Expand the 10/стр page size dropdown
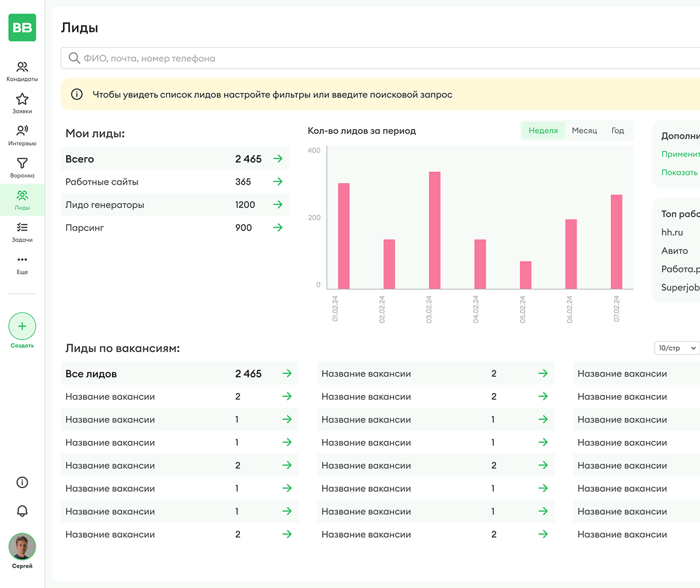700x588 pixels. point(677,348)
